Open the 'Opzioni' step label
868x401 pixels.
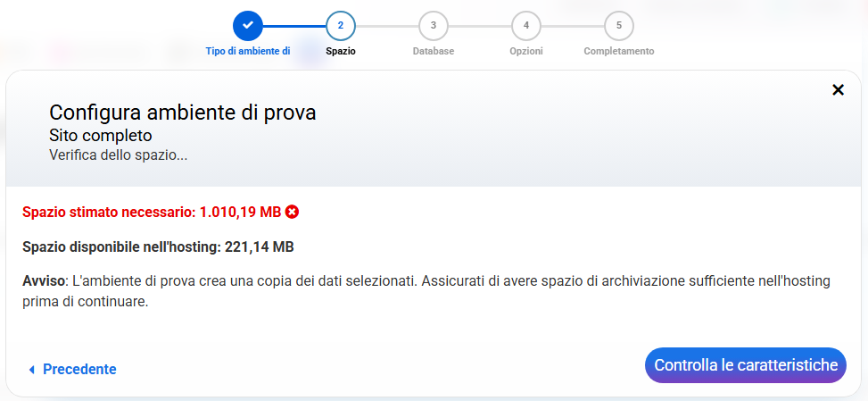[x=526, y=51]
